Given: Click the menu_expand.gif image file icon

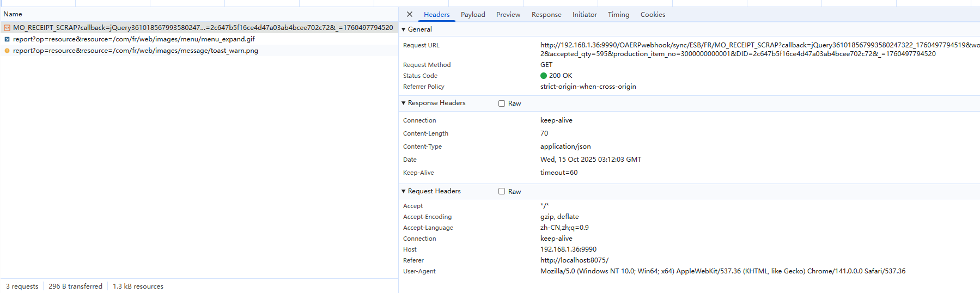Looking at the screenshot, I should pos(7,39).
